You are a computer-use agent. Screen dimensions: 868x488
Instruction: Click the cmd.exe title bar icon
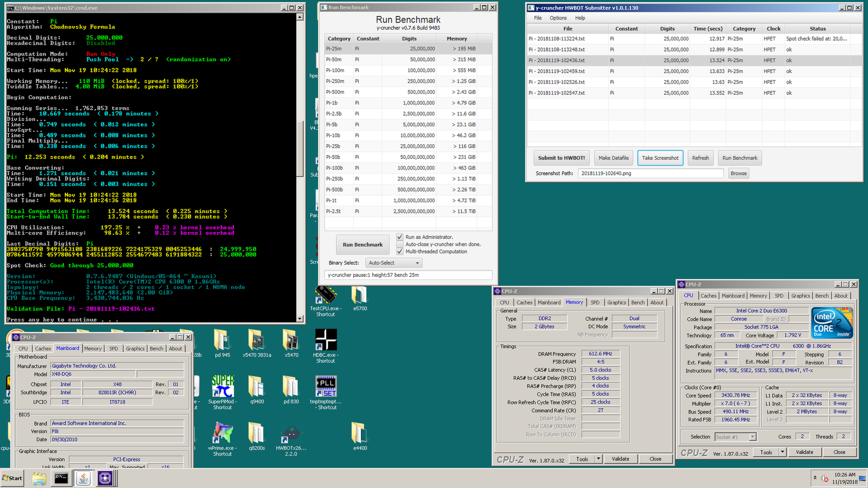coord(10,8)
